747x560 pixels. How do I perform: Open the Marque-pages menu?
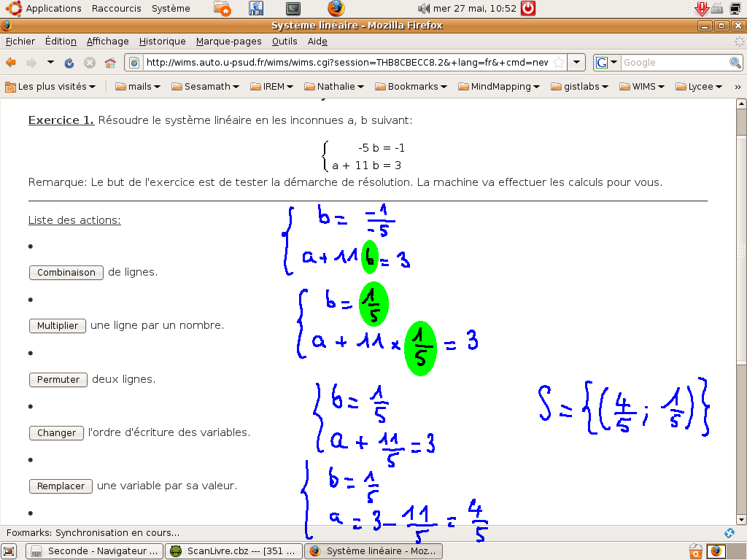click(228, 42)
